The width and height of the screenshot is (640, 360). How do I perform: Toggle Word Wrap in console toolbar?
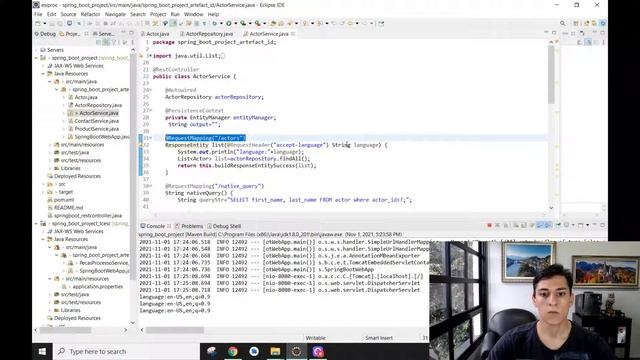coord(532,225)
